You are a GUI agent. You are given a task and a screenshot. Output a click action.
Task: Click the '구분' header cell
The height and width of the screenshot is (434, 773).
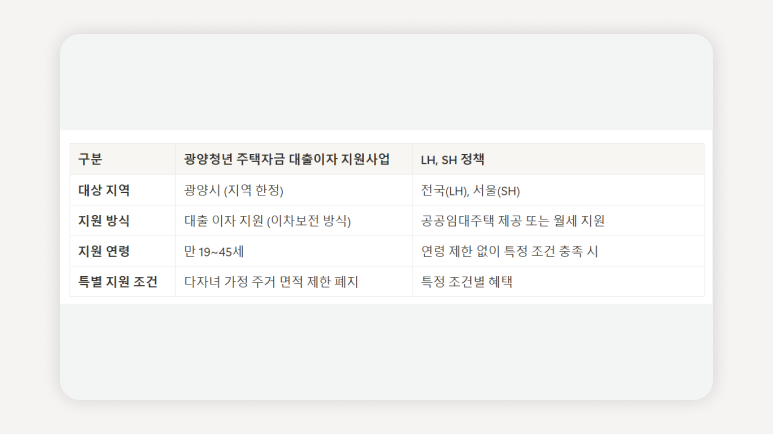(123, 159)
